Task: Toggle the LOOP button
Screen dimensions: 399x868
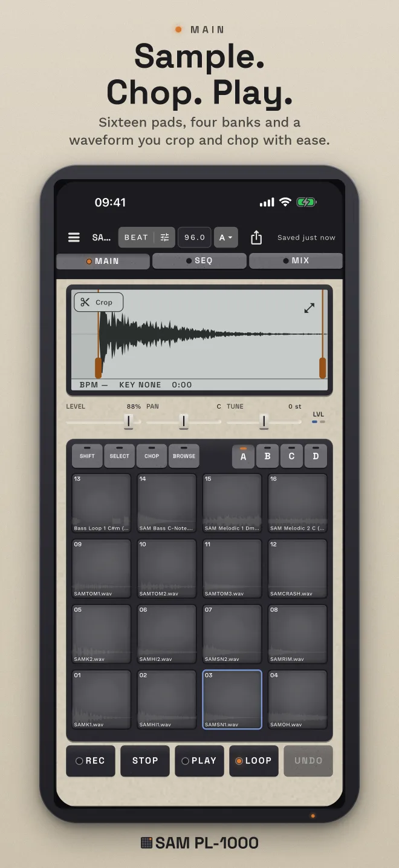Action: pos(254,761)
